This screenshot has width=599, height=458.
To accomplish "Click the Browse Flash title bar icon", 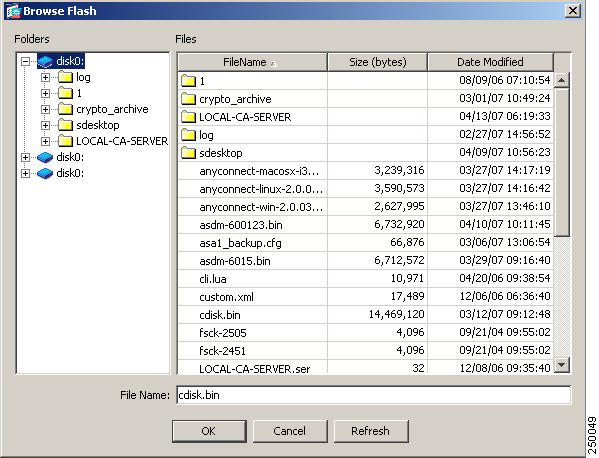I will coord(13,11).
